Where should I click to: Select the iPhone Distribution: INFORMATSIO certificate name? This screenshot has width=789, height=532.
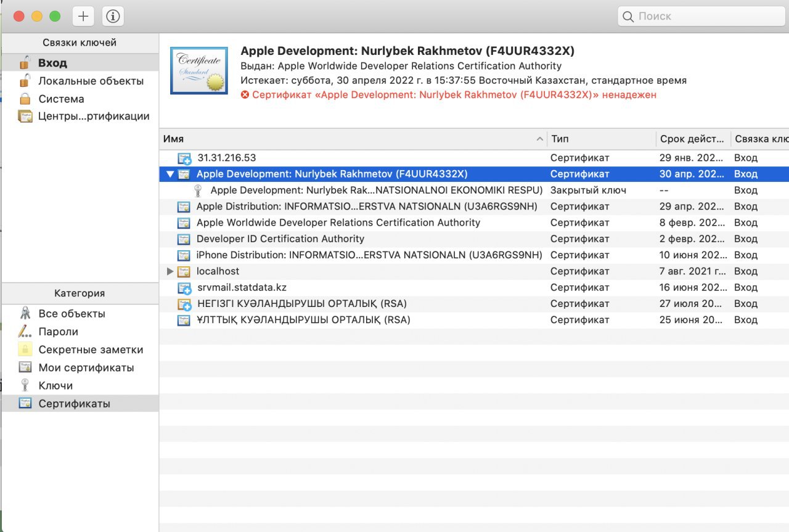click(x=369, y=255)
